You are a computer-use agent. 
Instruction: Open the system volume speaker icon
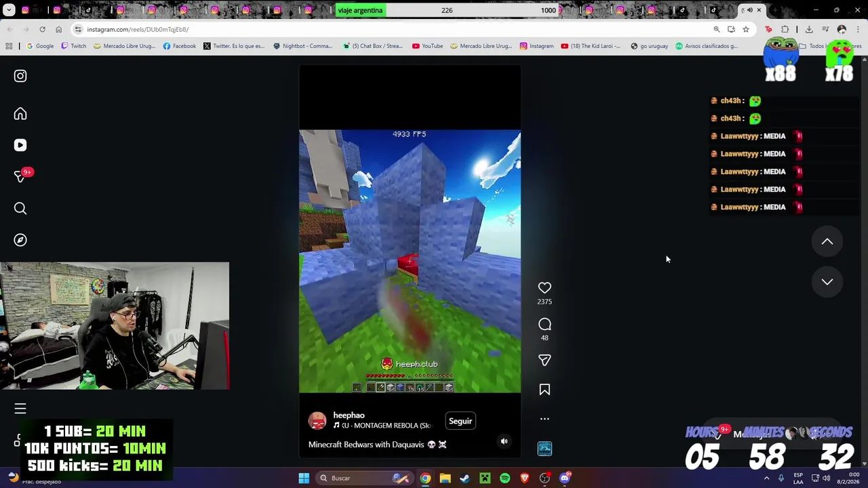point(826,478)
